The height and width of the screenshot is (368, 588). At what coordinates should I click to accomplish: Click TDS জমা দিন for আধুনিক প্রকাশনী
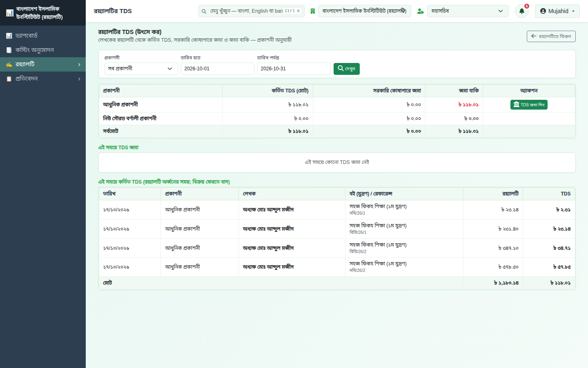click(529, 105)
